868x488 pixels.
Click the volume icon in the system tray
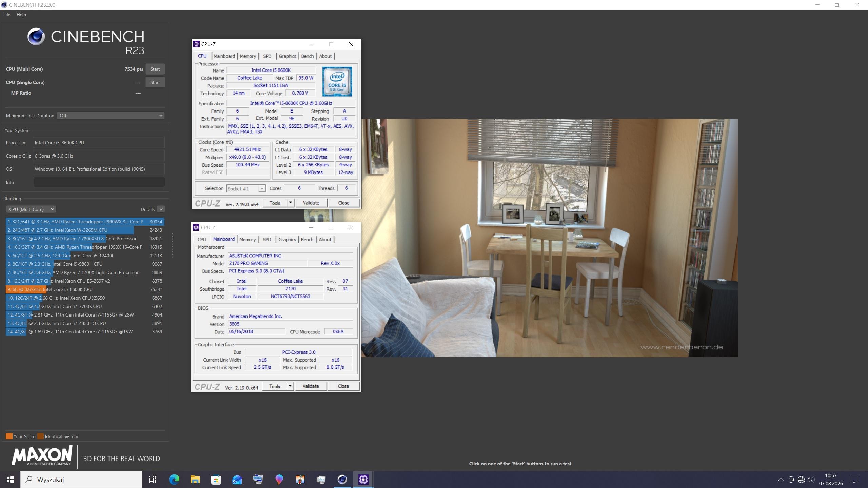(811, 480)
